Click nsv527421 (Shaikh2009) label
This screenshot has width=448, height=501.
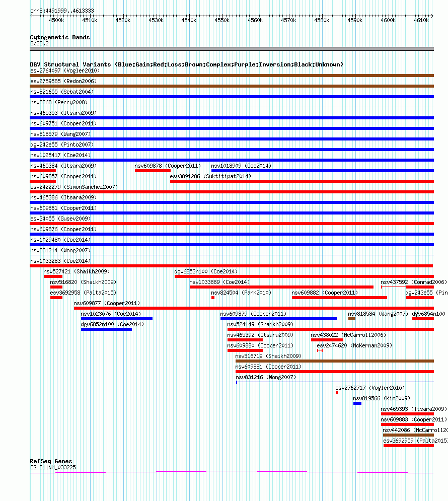pos(77,271)
